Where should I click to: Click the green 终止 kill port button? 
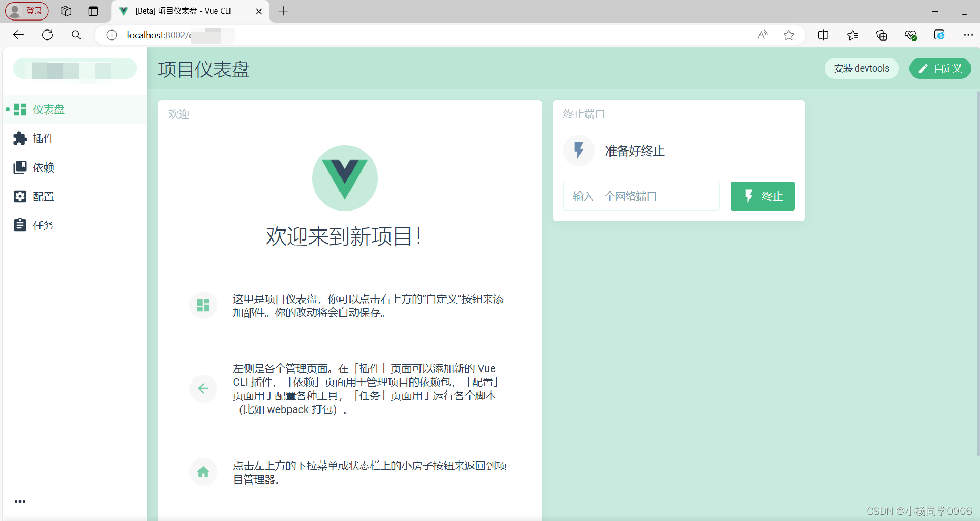[x=762, y=196]
